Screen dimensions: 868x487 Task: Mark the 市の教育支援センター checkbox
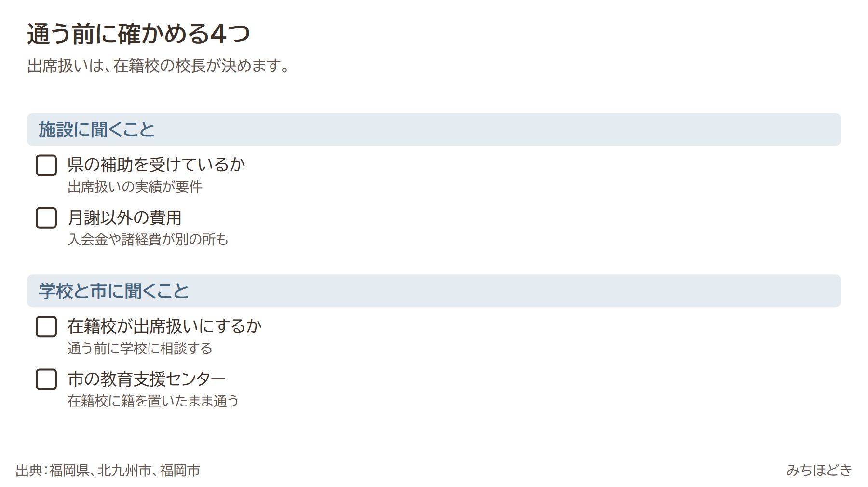[46, 379]
